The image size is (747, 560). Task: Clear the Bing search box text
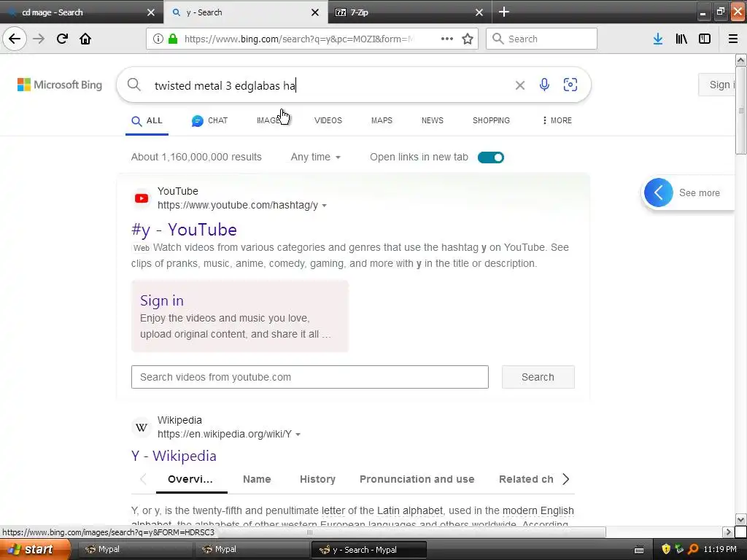point(519,85)
